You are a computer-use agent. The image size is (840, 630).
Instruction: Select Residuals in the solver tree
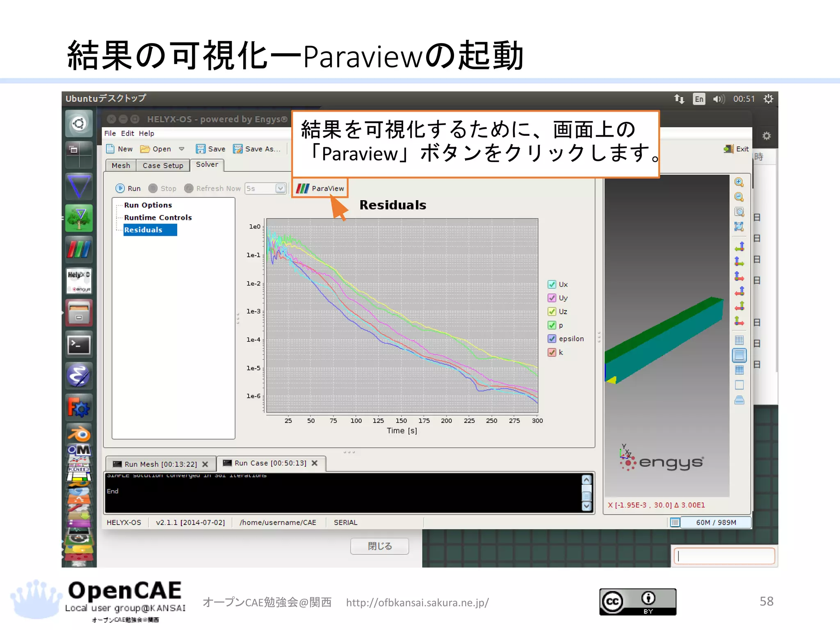[x=150, y=230]
